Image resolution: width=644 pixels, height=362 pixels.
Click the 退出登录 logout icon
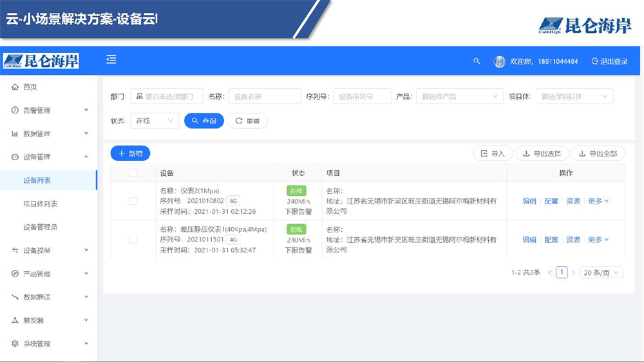tap(594, 61)
